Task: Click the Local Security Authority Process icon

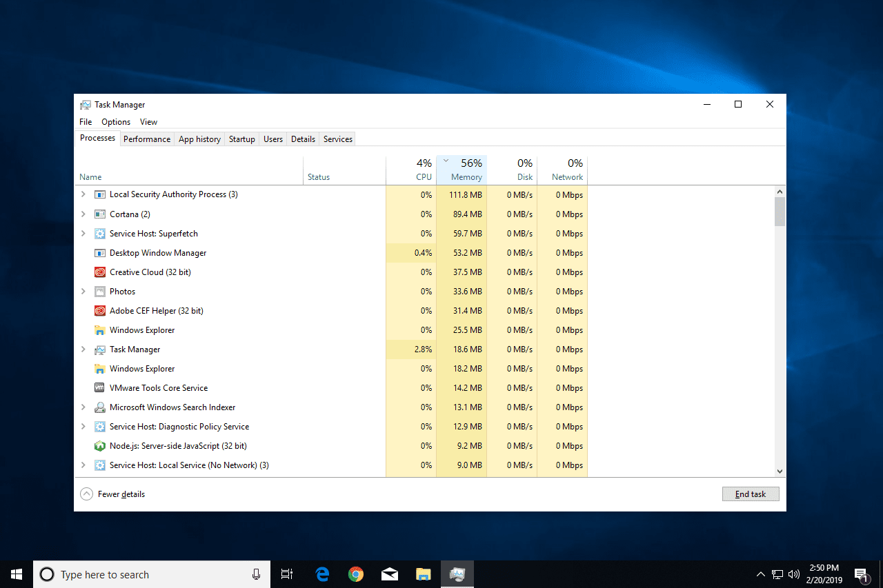Action: tap(99, 194)
